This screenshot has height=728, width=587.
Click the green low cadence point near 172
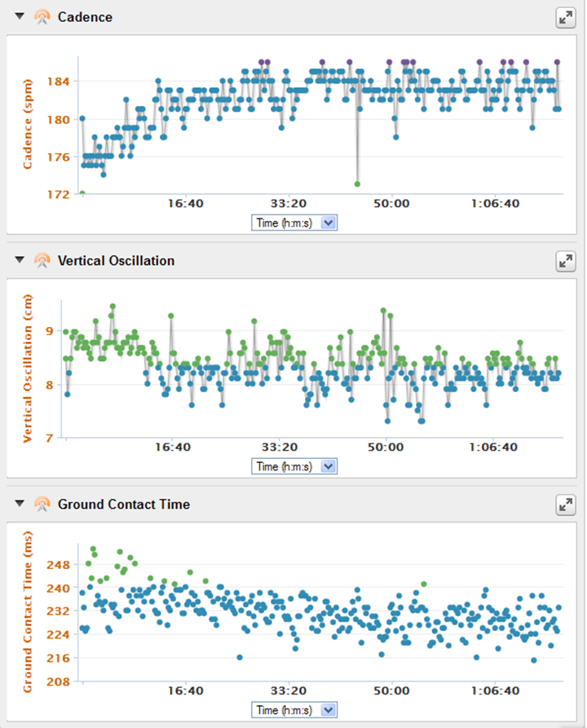tap(357, 184)
